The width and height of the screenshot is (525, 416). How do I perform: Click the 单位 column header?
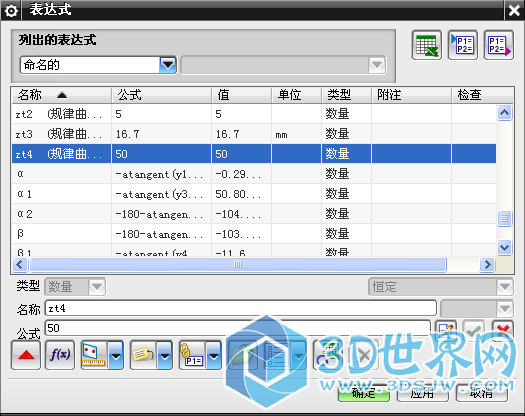[x=296, y=95]
